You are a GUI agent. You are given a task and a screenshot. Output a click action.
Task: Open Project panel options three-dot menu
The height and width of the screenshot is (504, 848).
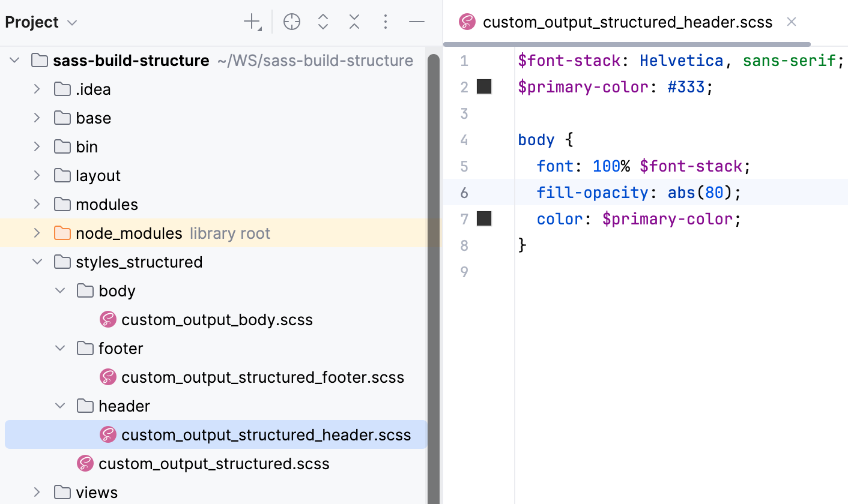point(386,23)
